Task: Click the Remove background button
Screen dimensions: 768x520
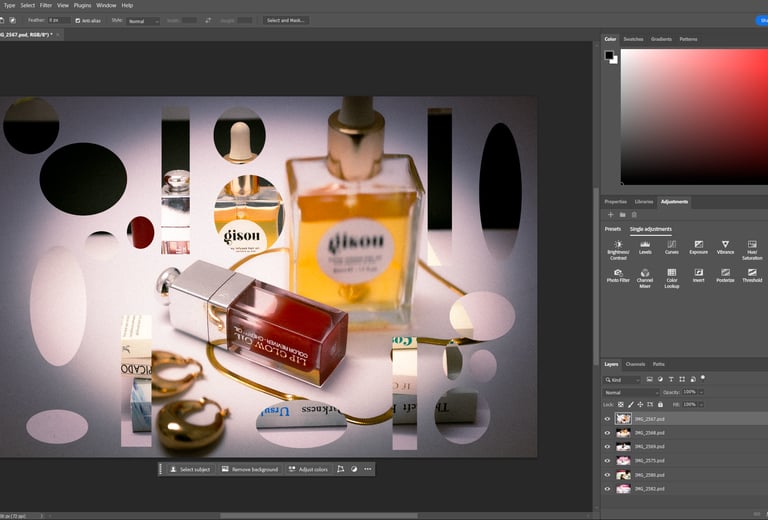Action: click(x=249, y=469)
